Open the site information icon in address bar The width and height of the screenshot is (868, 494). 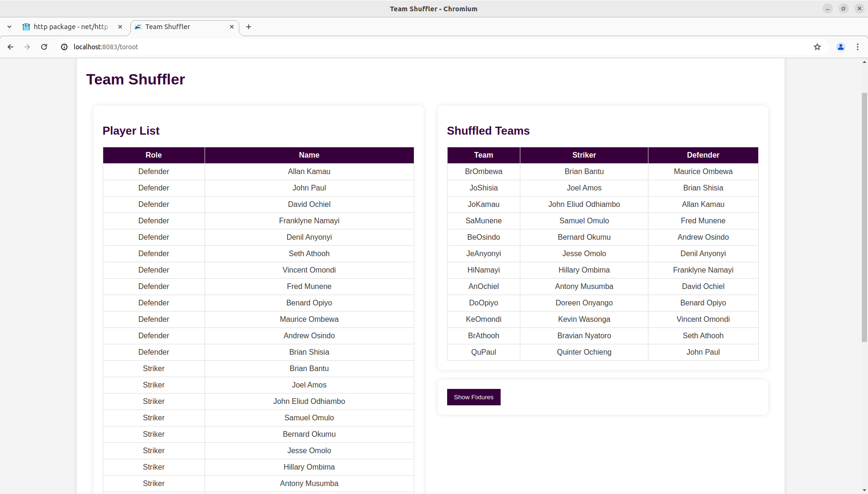[x=64, y=47]
